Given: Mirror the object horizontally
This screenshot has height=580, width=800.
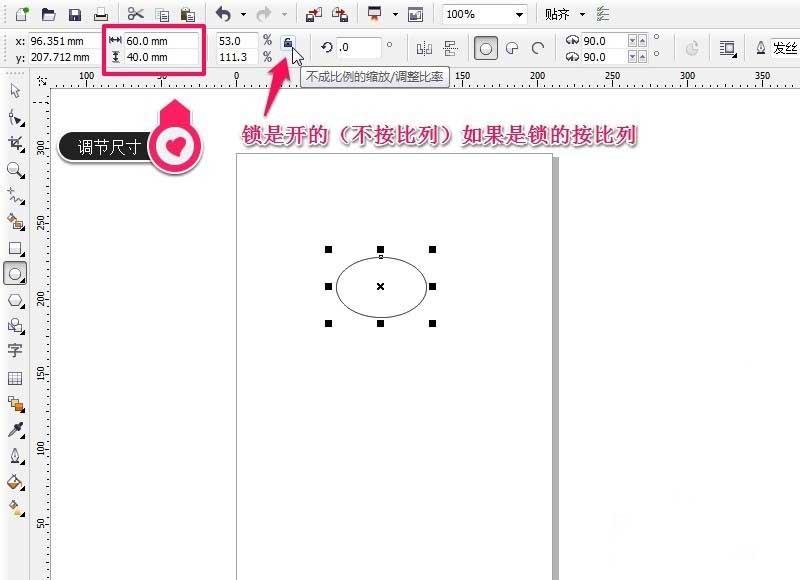Looking at the screenshot, I should pos(424,48).
